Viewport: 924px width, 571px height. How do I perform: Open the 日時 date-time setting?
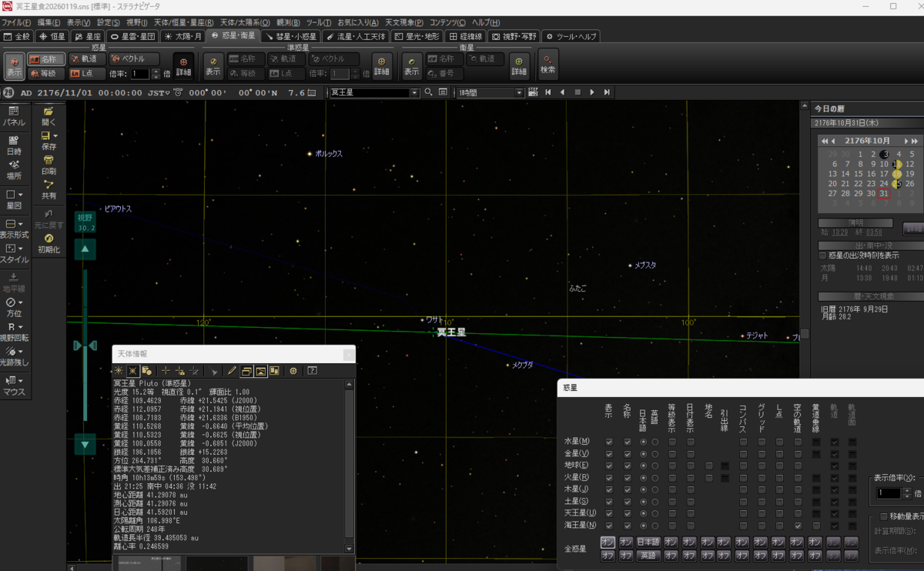click(x=14, y=145)
